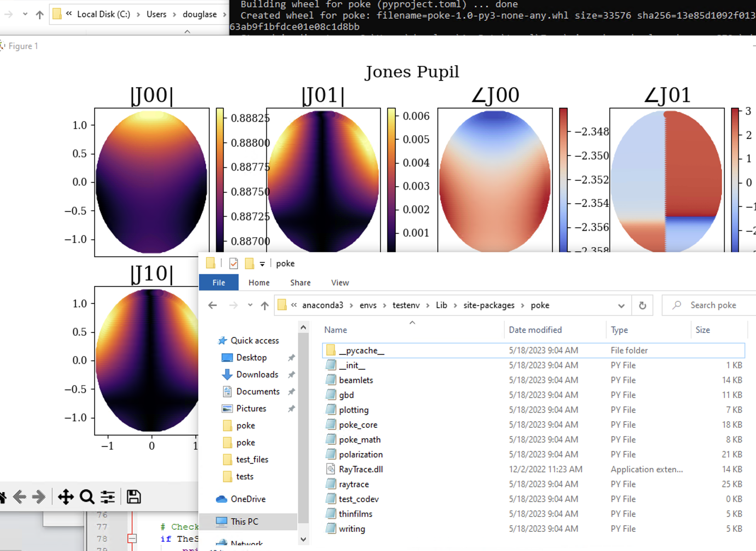Open the recent locations dropdown arrow

[250, 305]
